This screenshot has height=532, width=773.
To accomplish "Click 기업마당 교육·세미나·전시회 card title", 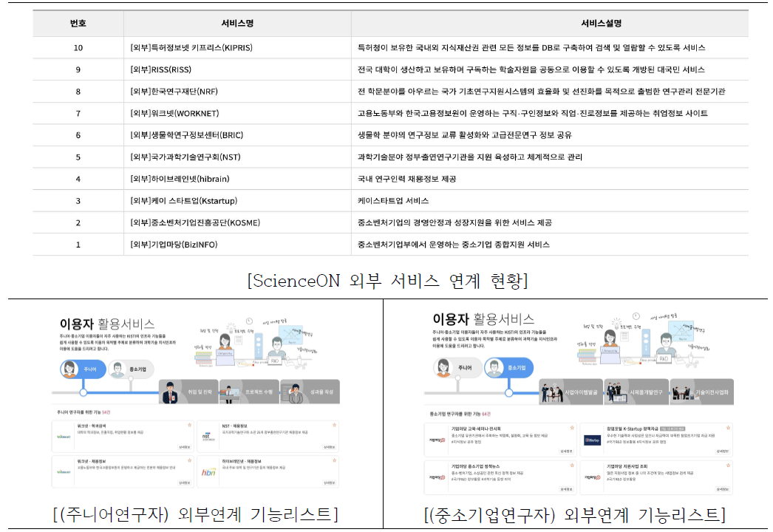I will tap(476, 429).
